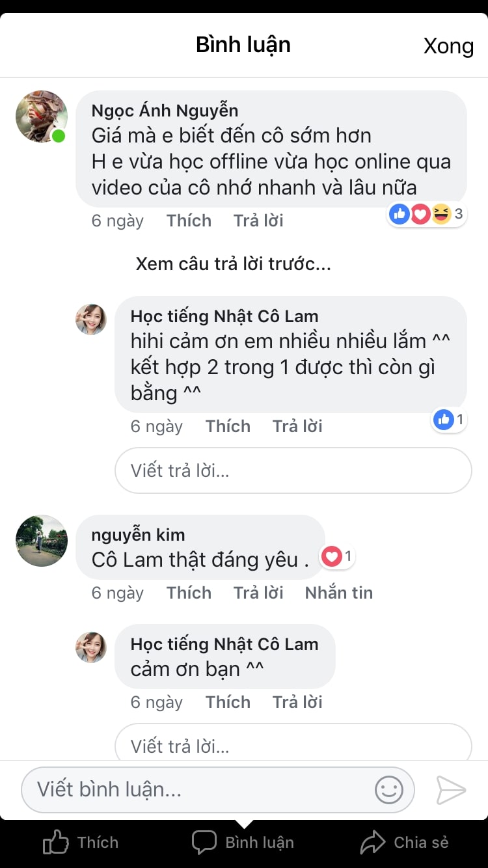The image size is (488, 868).
Task: Tap Xong to close comments
Action: coord(448,46)
